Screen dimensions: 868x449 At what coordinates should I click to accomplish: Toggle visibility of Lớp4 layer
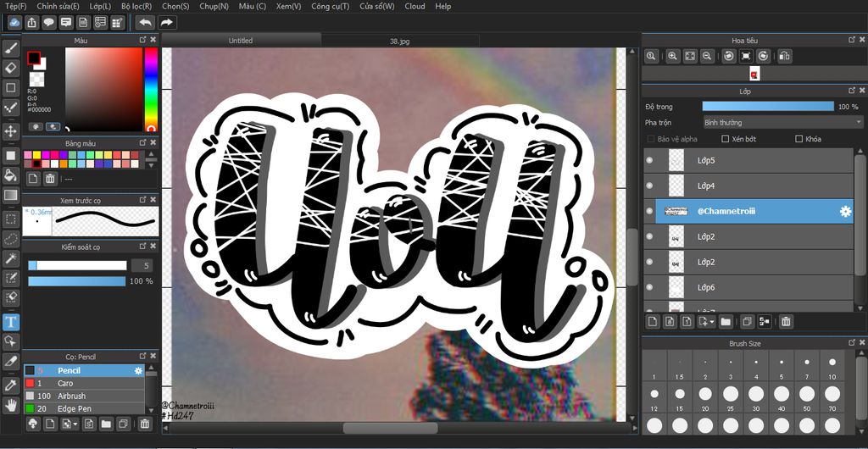click(x=649, y=186)
